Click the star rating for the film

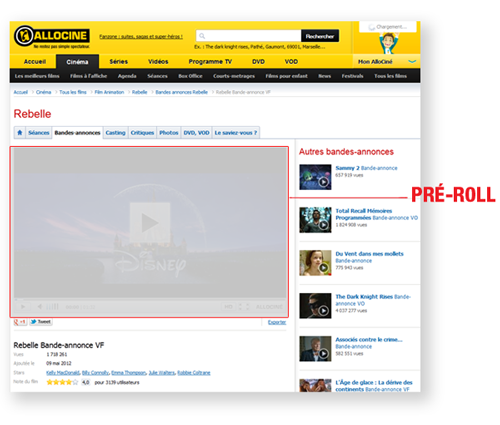(x=62, y=382)
